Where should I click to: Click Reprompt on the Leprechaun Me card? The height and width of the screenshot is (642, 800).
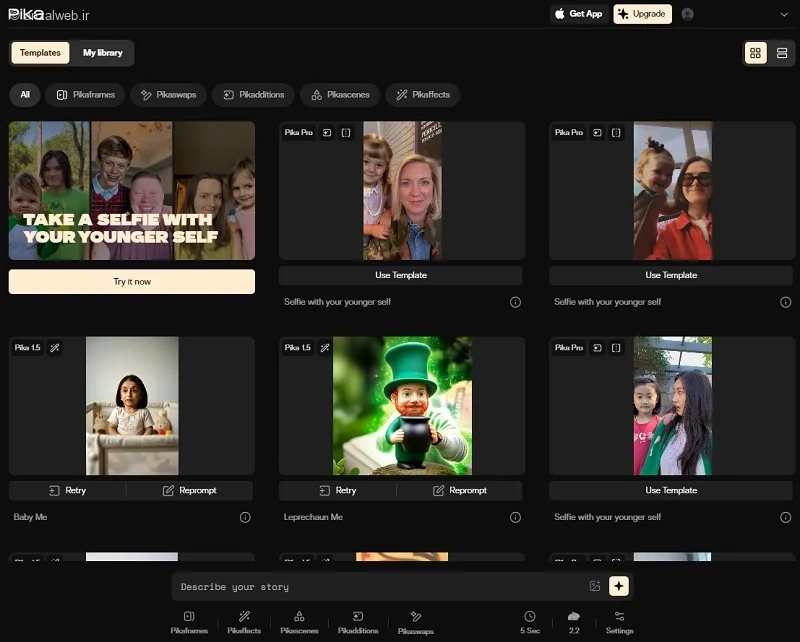[x=460, y=490]
